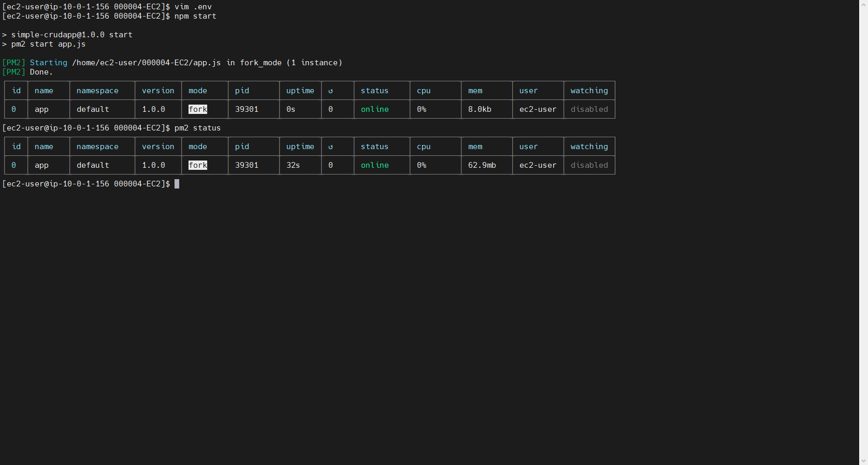Click the 'simple-crudapp@1.0.0 start' line
This screenshot has height=465, width=868.
[x=71, y=35]
